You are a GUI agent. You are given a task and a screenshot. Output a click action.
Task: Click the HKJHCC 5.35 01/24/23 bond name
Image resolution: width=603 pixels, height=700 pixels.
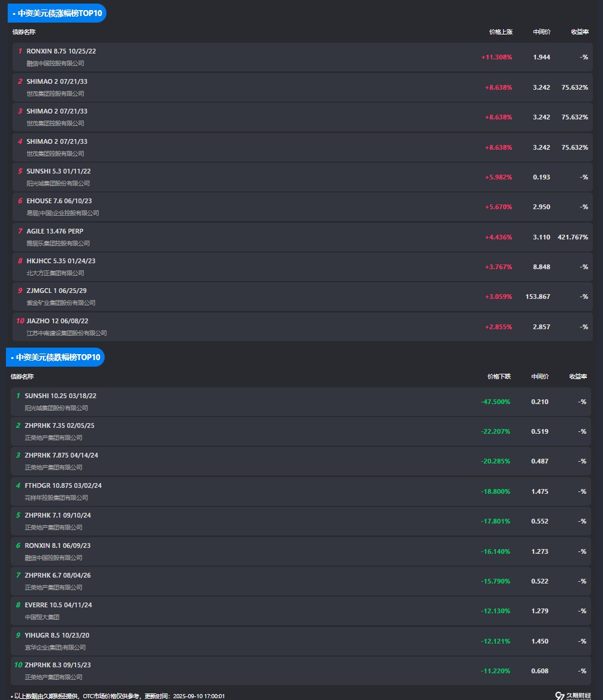61,261
